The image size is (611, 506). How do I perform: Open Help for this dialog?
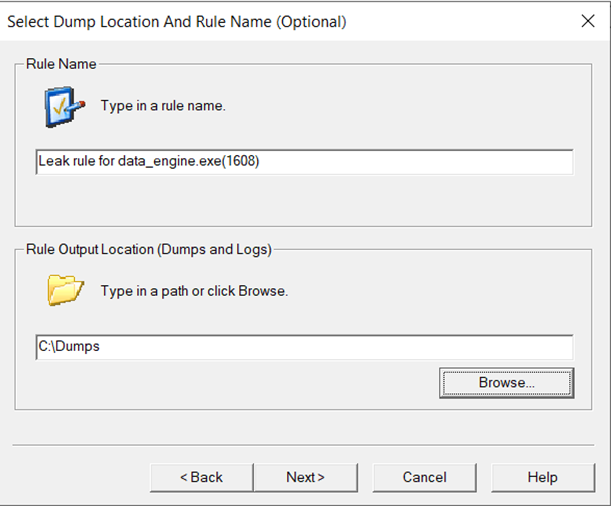tap(542, 477)
